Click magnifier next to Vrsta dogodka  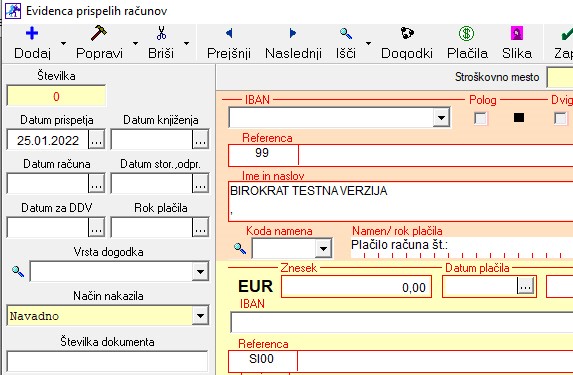18,271
